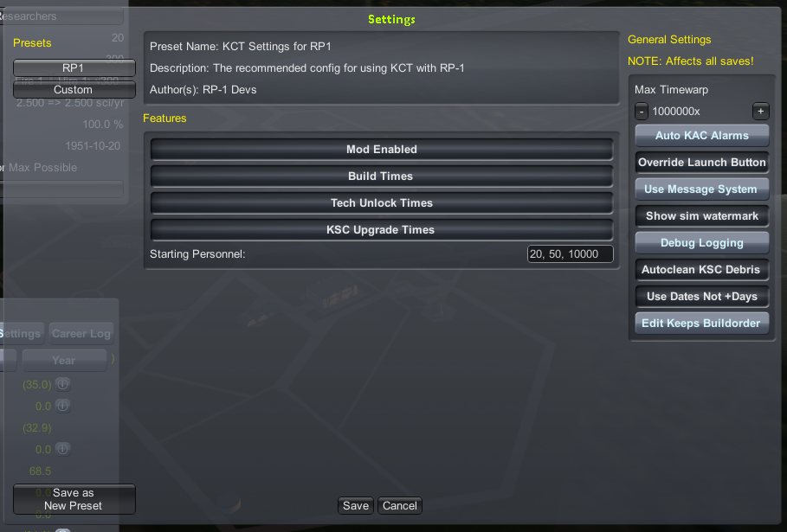Select the Custom preset
Viewport: 787px width, 532px height.
(x=74, y=90)
